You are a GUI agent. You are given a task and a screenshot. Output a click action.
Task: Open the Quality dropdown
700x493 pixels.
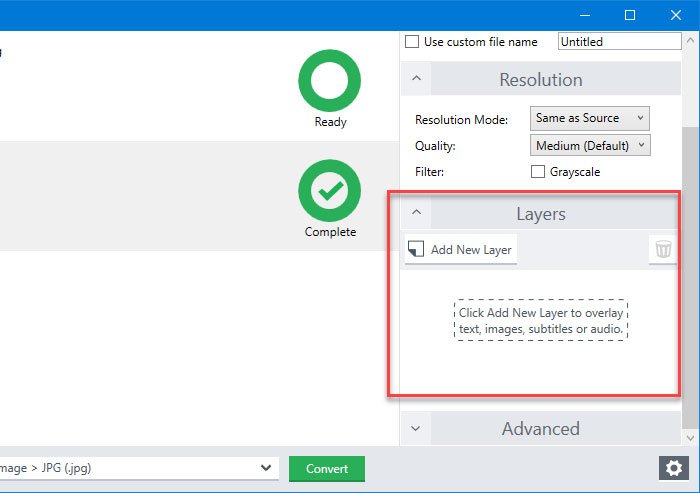click(590, 145)
